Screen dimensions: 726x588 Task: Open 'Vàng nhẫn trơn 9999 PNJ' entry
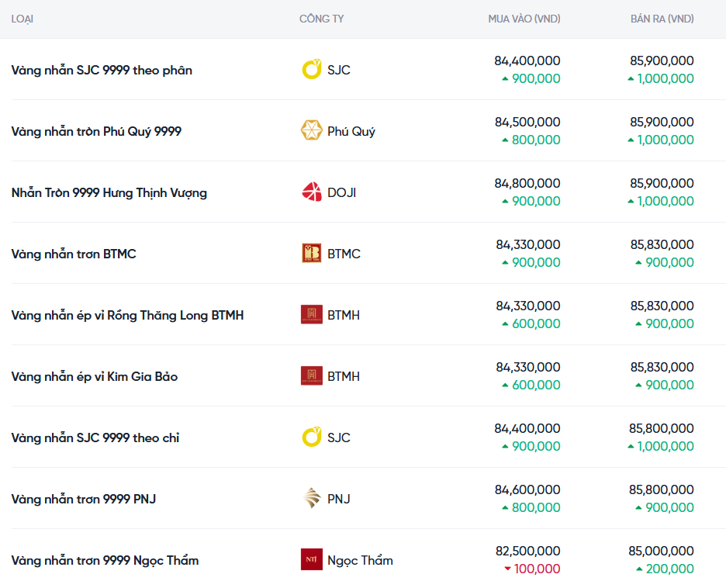click(84, 499)
